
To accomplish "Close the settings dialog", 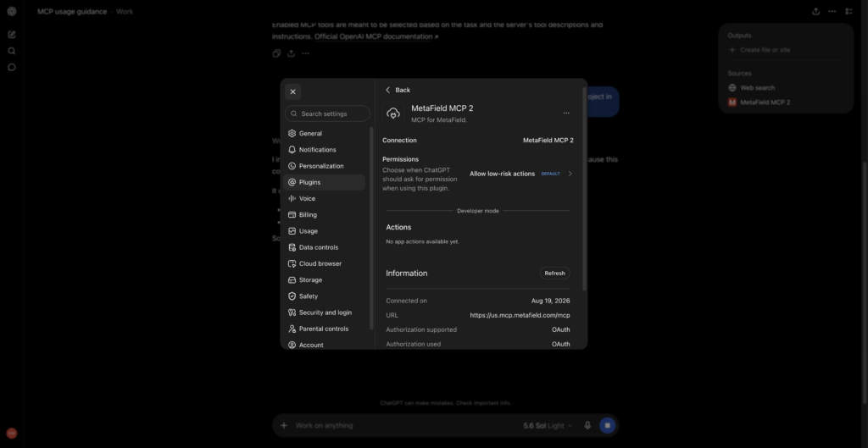I will click(x=292, y=91).
